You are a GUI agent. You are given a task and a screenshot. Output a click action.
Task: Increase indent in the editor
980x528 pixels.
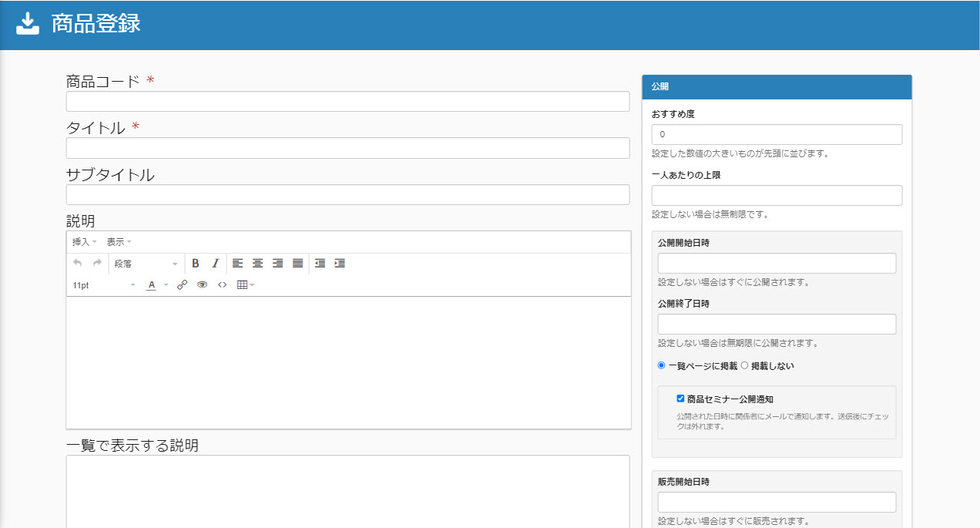tap(340, 264)
